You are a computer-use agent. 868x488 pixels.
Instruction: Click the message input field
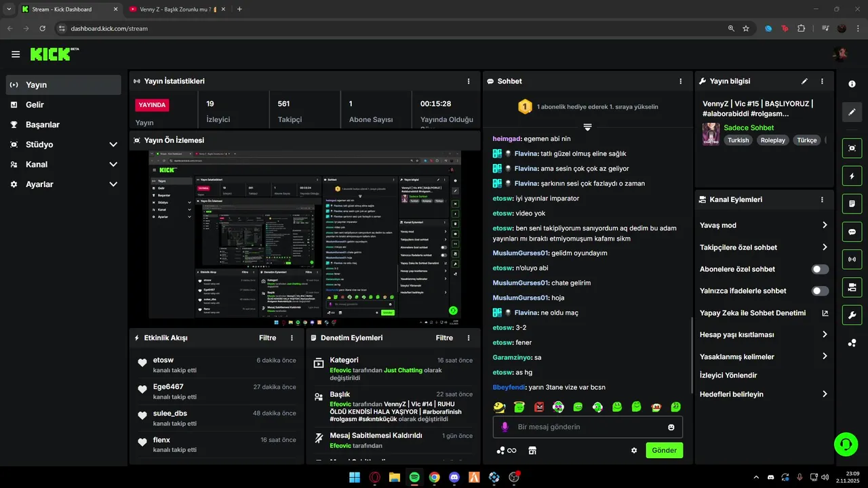click(587, 427)
